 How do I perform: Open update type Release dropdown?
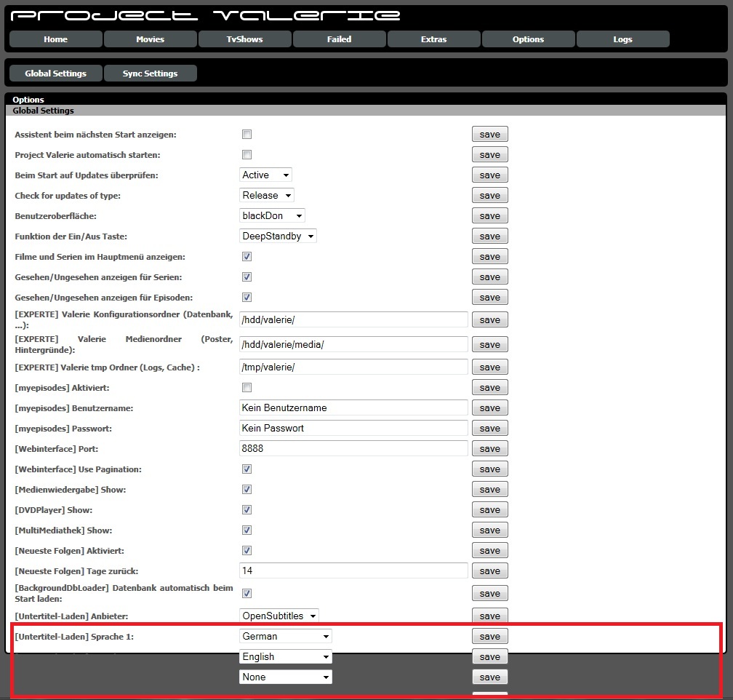pos(267,196)
